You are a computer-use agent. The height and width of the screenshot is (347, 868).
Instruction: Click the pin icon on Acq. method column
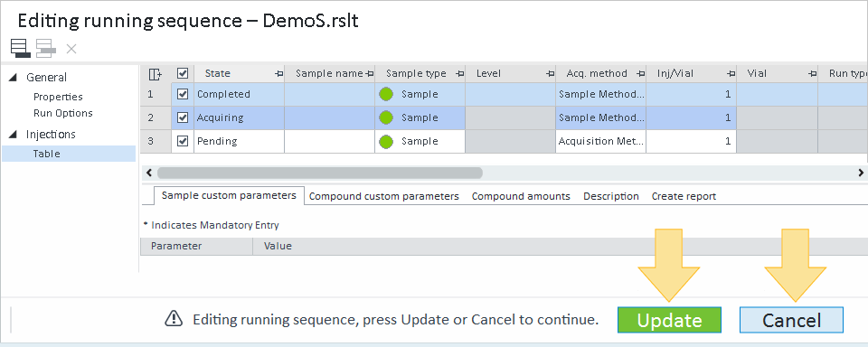[640, 73]
